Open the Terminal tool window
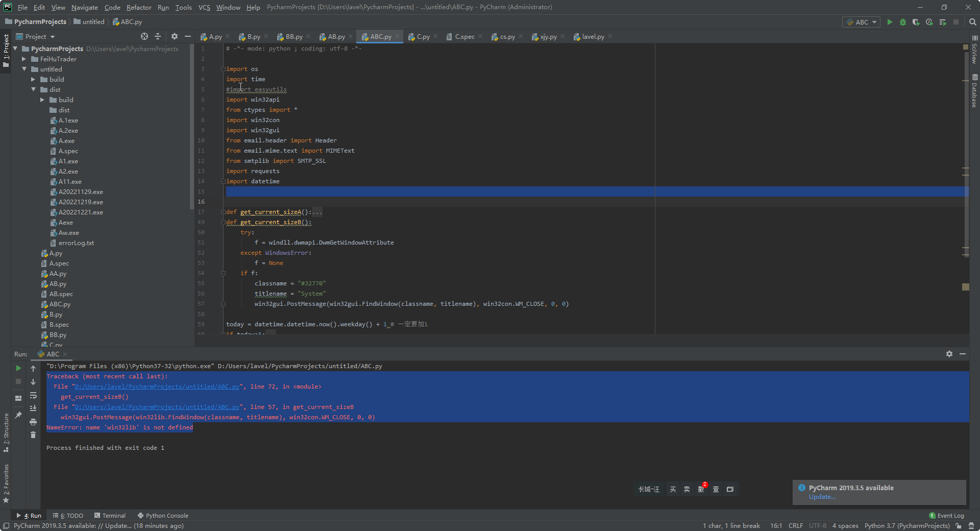The image size is (980, 531). pos(110,516)
